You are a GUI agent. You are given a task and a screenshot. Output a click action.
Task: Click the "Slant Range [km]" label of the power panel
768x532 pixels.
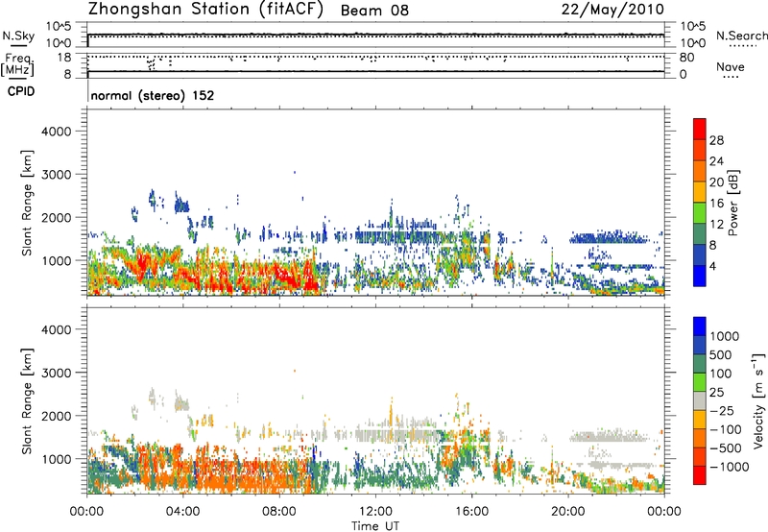[x=27, y=203]
